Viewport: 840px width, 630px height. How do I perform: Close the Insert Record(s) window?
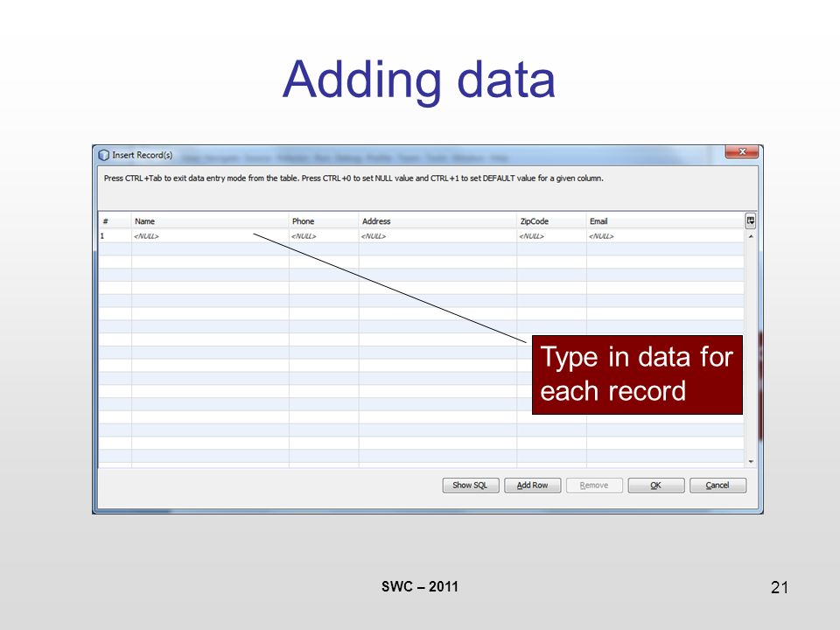(x=742, y=152)
